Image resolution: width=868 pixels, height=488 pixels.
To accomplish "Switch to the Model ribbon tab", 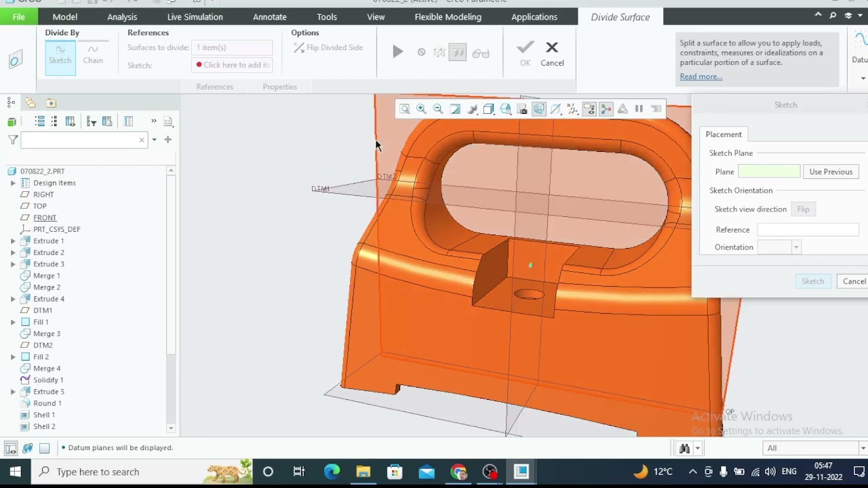I will 65,17.
